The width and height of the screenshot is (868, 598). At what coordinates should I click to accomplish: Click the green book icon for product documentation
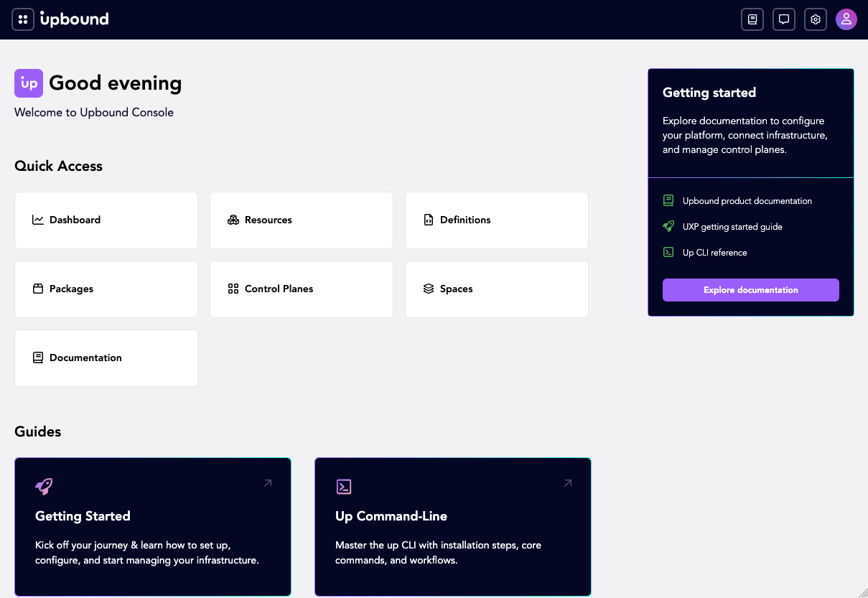tap(668, 200)
